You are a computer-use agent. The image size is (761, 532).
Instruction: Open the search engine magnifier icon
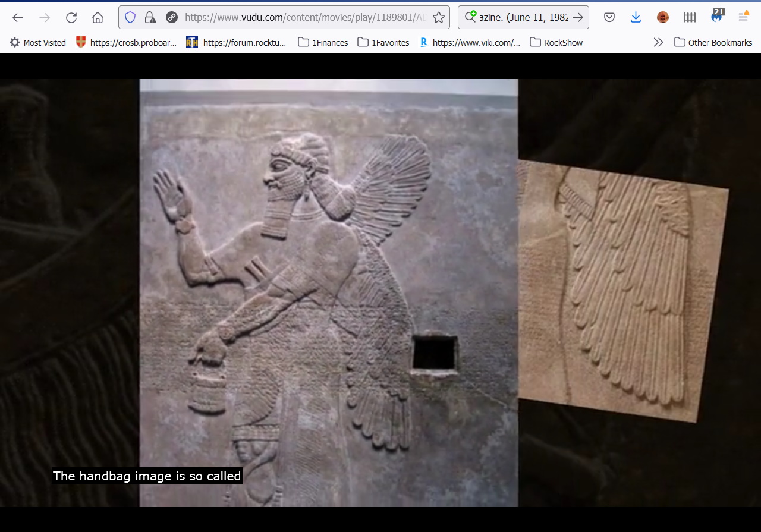(470, 17)
